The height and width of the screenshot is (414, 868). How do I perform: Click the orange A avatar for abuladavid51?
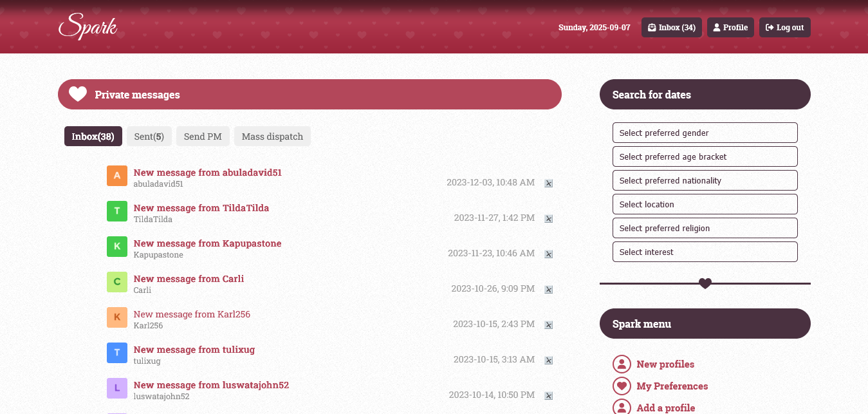(x=116, y=176)
